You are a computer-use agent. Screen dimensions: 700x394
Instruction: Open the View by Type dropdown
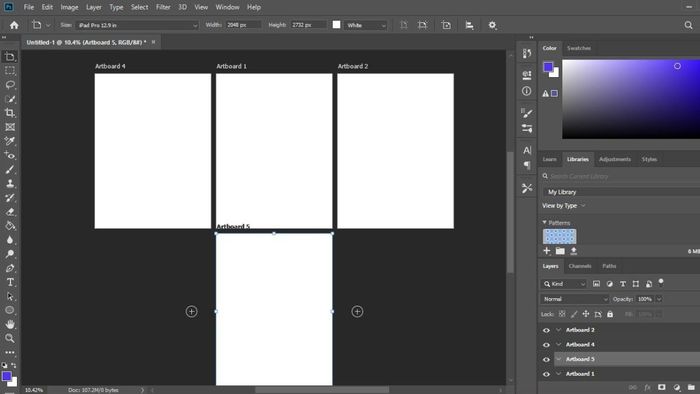(x=563, y=206)
